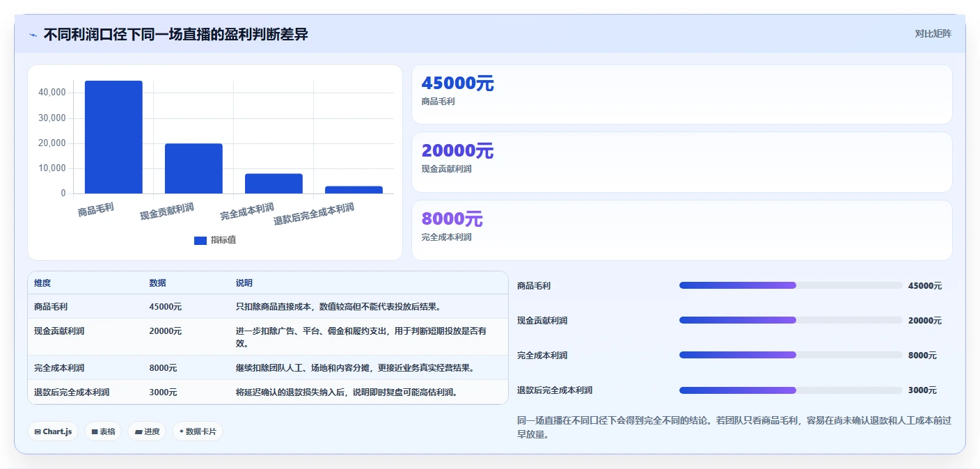Click the 10,000 y-axis label
This screenshot has width=980, height=469.
tap(52, 168)
